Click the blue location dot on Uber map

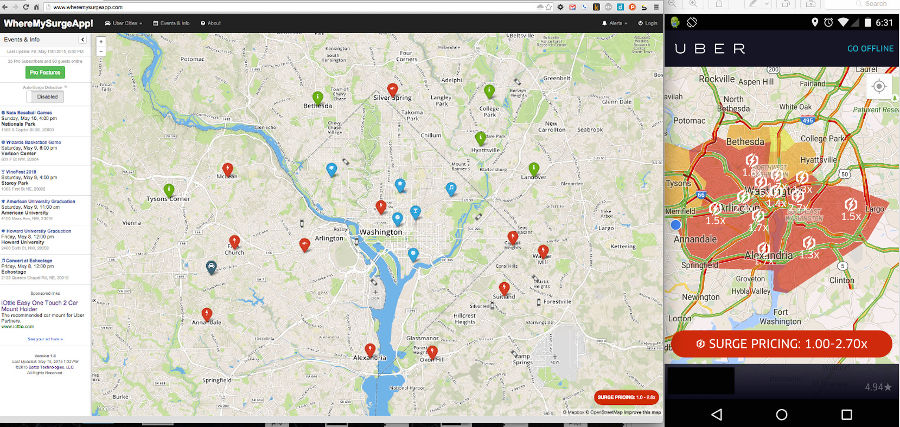[676, 225]
